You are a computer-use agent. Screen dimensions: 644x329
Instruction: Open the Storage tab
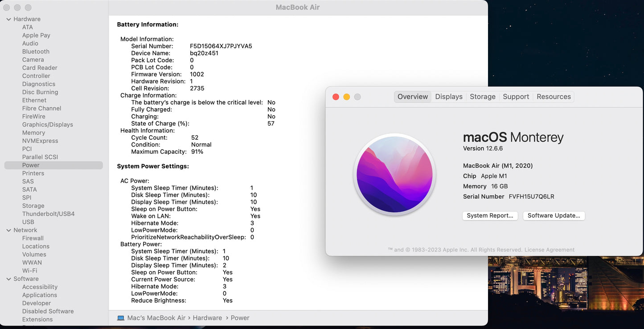click(482, 97)
